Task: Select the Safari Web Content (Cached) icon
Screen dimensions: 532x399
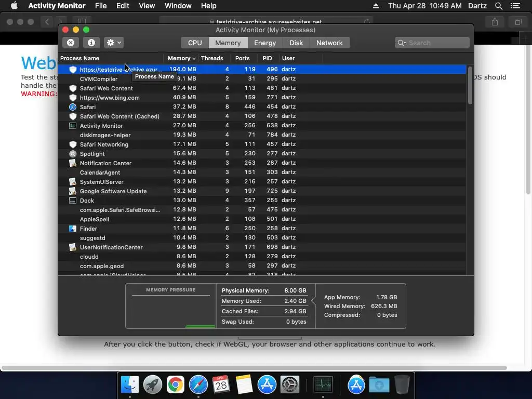Action: pyautogui.click(x=73, y=116)
